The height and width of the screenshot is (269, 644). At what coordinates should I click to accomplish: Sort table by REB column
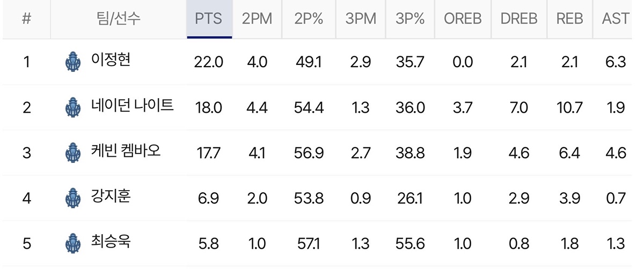[x=569, y=19]
